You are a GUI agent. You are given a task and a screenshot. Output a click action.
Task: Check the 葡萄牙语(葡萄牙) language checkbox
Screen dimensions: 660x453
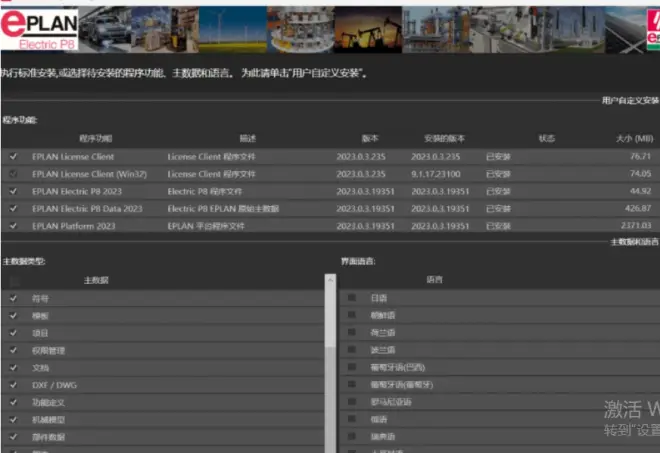pos(352,384)
